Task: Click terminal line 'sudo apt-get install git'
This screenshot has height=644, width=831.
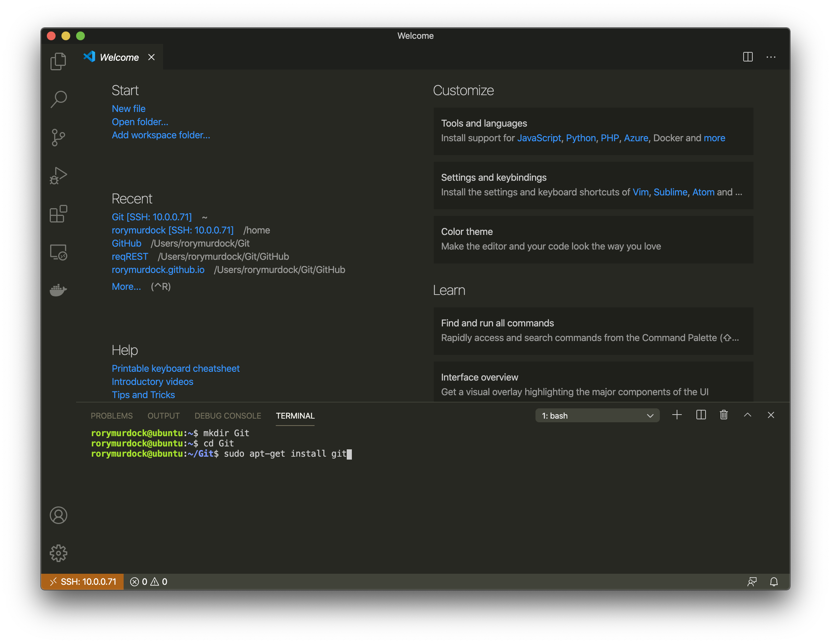Action: 285,454
